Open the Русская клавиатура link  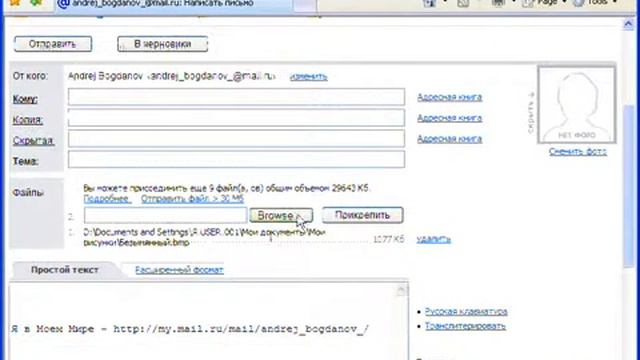466,311
